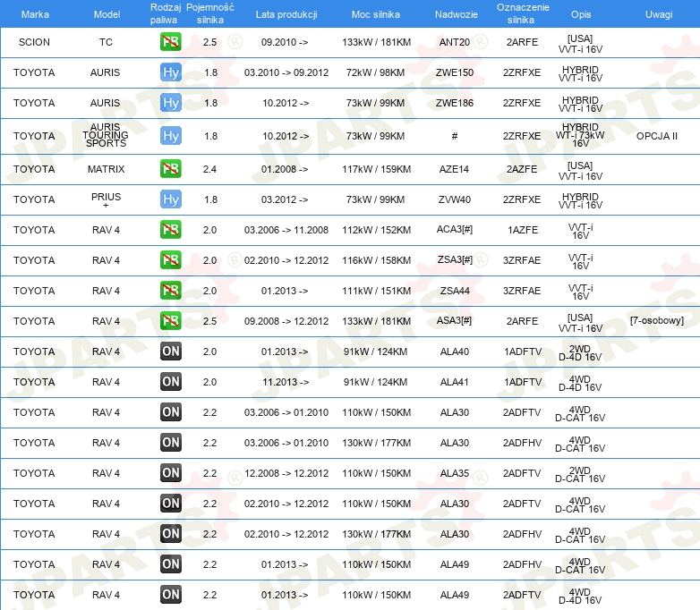Viewport: 700px width, 610px height.
Task: Click the hybrid Hy icon in ZWE150 Auris row
Action: tap(170, 72)
